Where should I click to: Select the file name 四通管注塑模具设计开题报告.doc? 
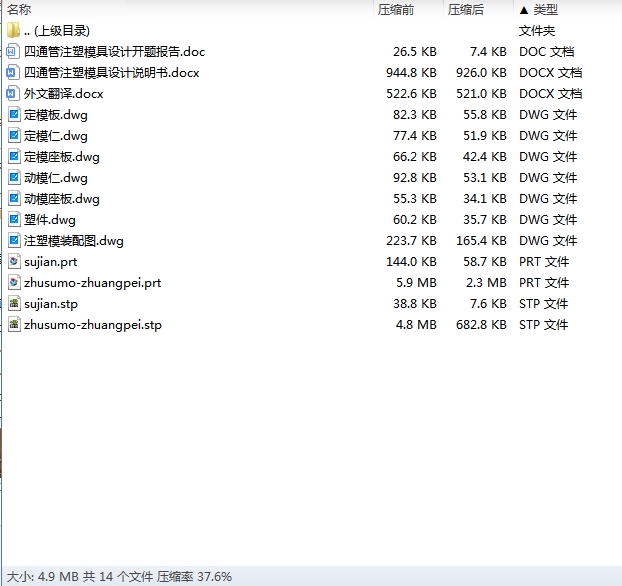(x=114, y=52)
